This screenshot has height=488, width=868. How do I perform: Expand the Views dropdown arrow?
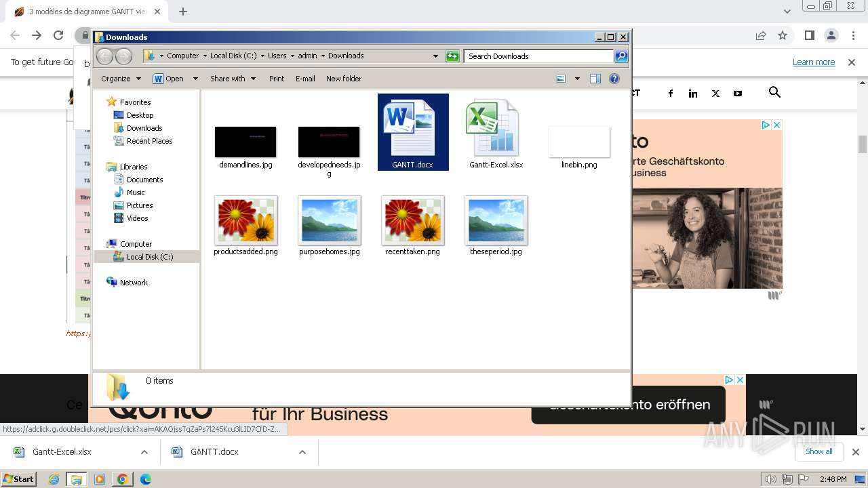pos(577,79)
